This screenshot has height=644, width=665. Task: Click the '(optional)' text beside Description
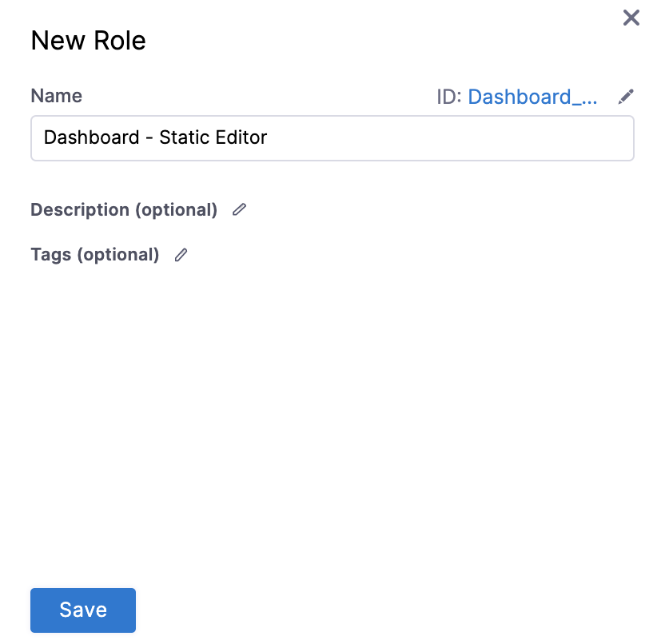tap(176, 209)
